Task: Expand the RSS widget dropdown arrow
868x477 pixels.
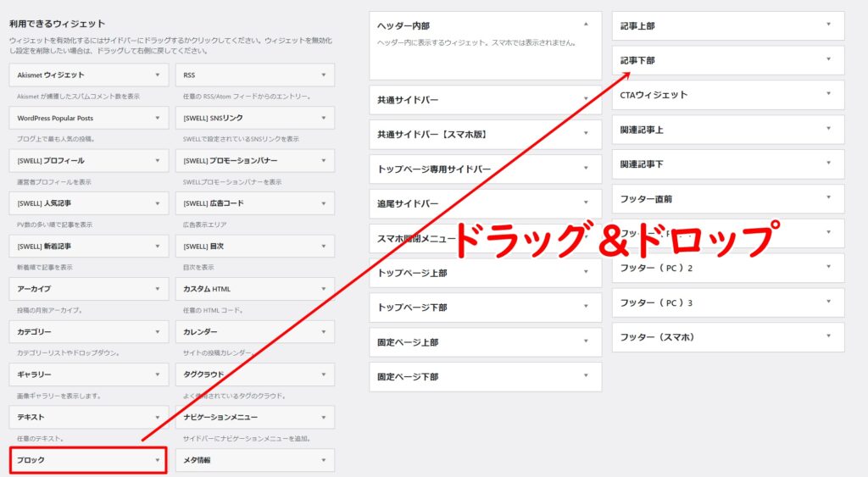Action: (x=323, y=75)
